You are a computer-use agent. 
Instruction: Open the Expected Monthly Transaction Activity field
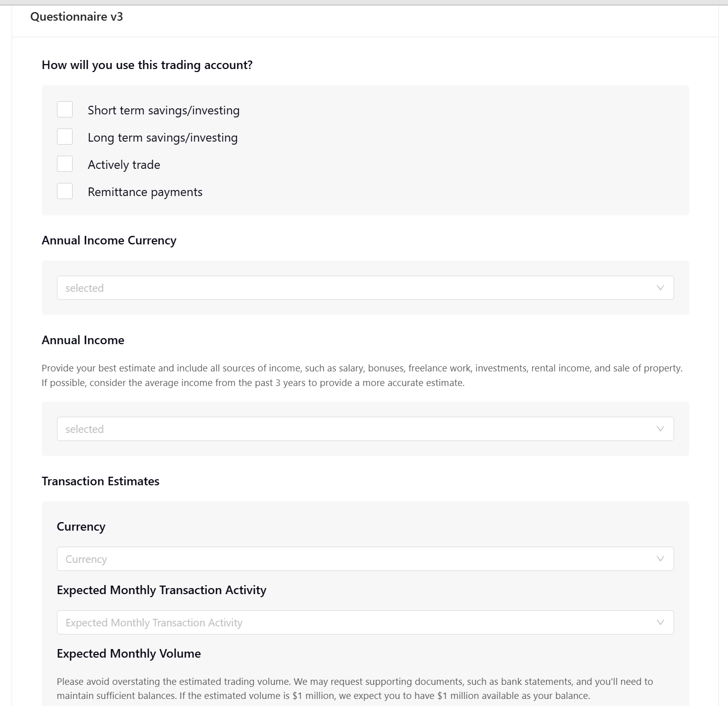(x=365, y=622)
